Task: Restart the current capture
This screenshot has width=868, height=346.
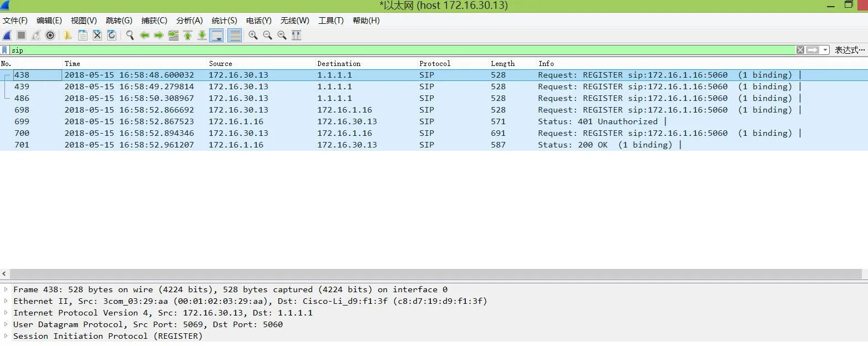Action: tap(34, 35)
